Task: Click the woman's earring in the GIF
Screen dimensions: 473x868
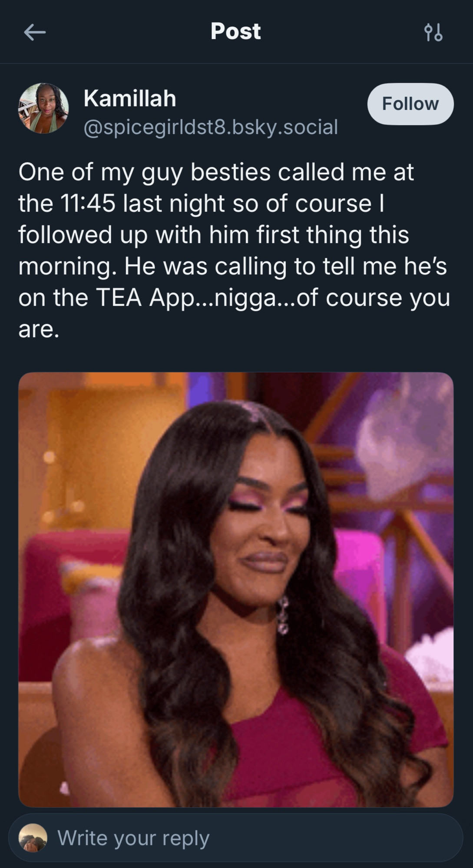Action: [283, 615]
